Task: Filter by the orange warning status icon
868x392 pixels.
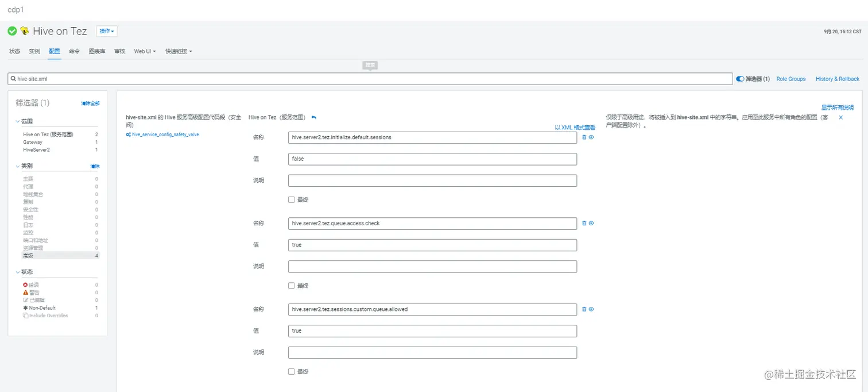Action: tap(25, 293)
